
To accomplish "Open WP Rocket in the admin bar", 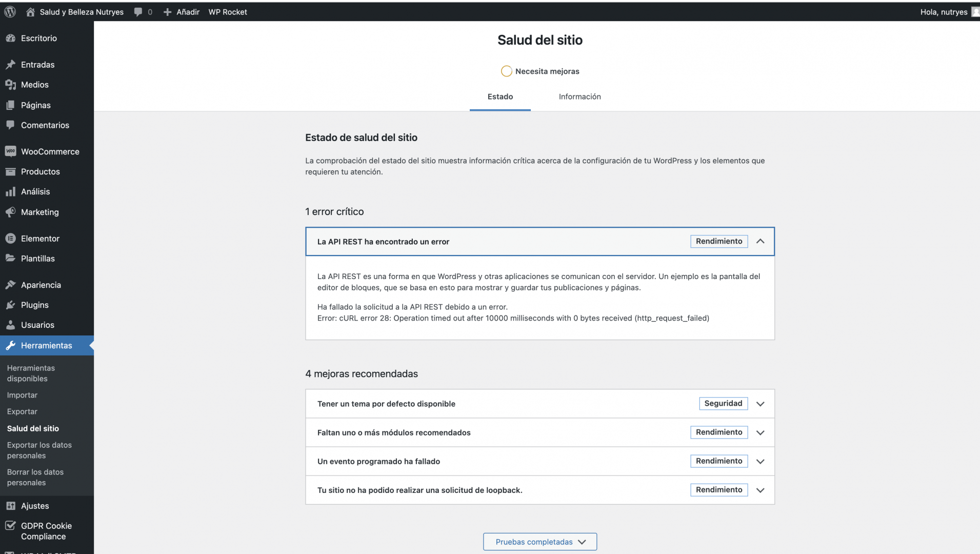I will pos(228,12).
